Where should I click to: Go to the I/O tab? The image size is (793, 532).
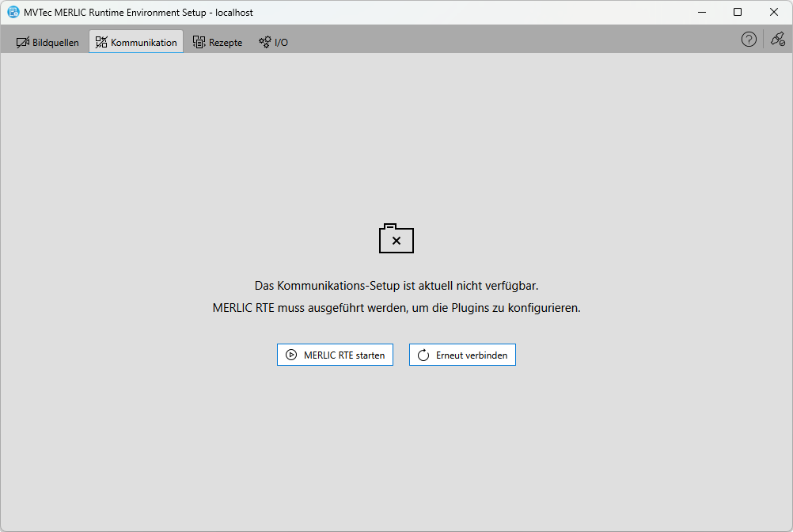[x=281, y=43]
